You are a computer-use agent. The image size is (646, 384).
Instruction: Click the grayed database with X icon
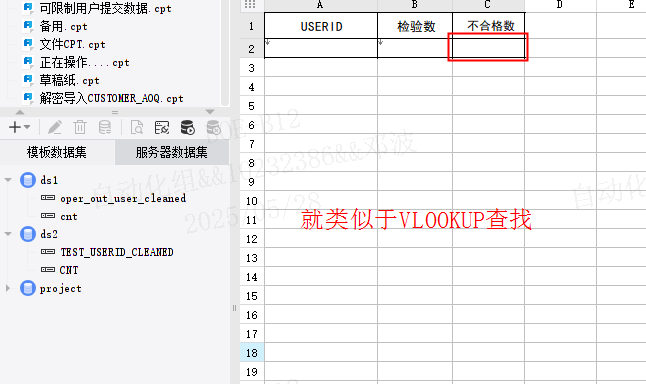tap(213, 127)
